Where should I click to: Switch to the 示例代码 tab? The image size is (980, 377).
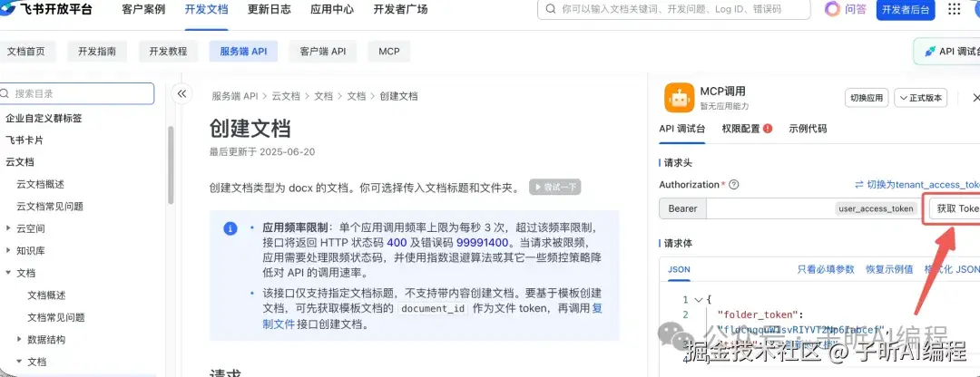click(808, 129)
